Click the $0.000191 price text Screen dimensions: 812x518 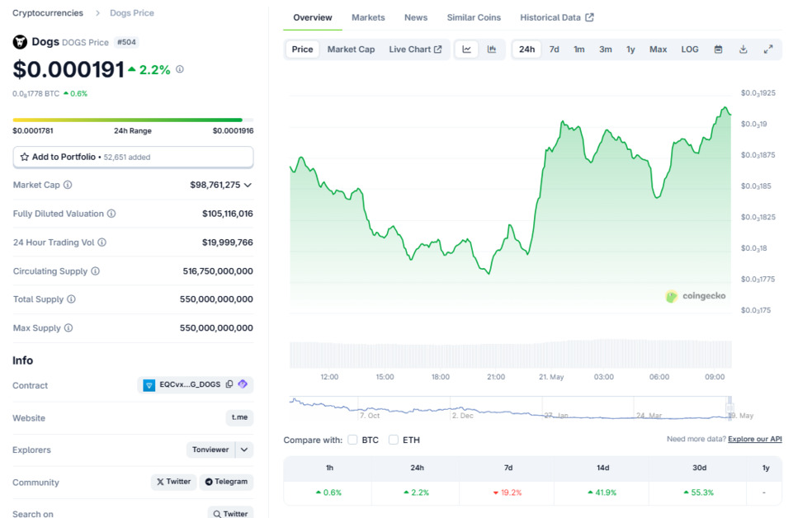coord(68,69)
